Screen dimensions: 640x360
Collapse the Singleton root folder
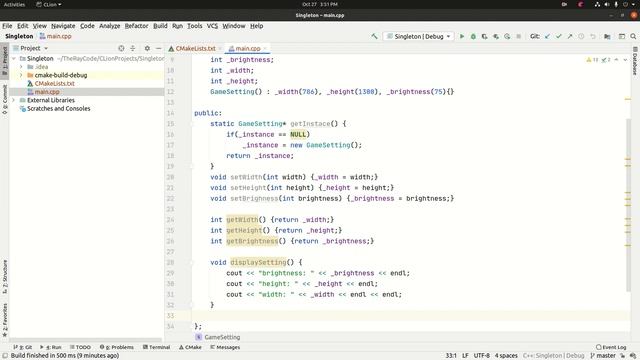[x=14, y=58]
